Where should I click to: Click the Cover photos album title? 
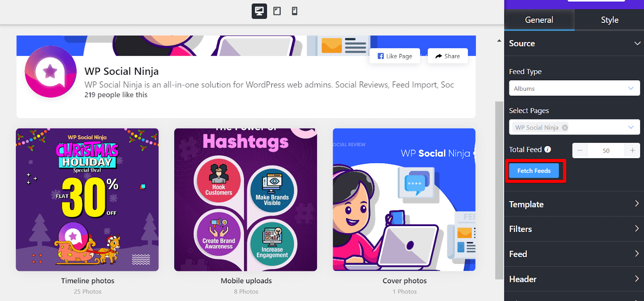[x=405, y=281]
